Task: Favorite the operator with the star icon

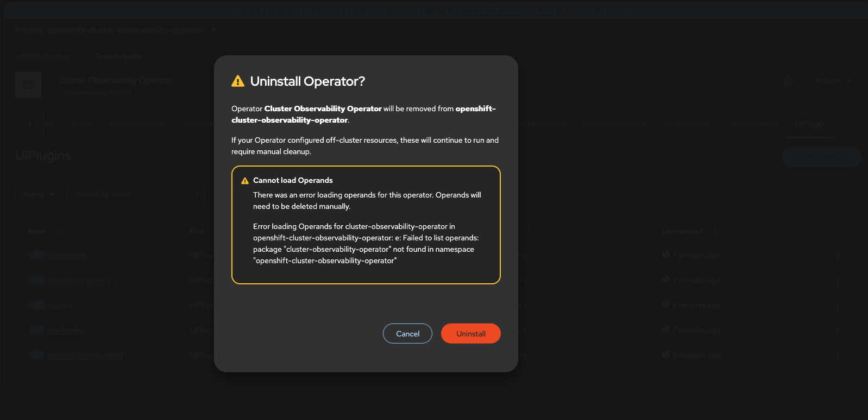Action: pyautogui.click(x=788, y=81)
